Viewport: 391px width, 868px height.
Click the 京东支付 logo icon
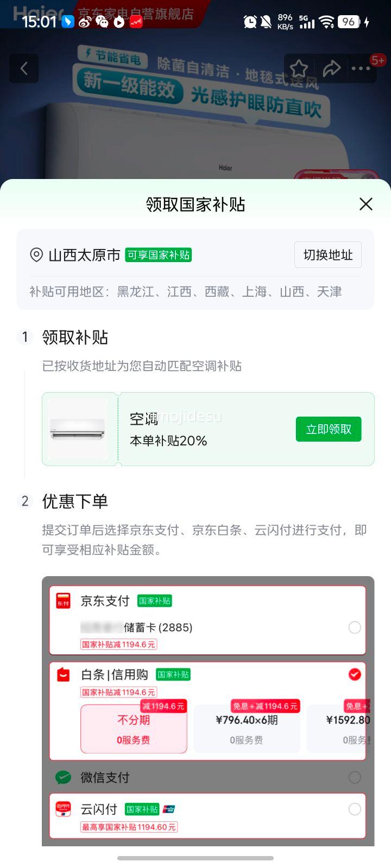(x=64, y=601)
